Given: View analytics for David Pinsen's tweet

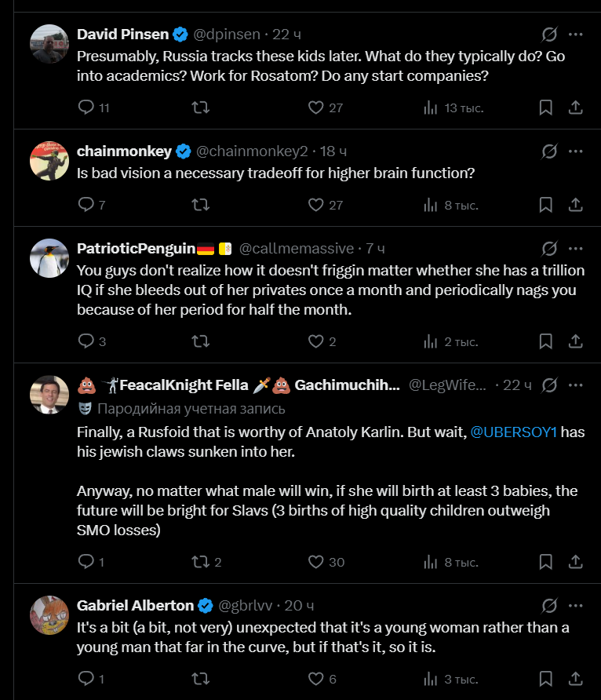Looking at the screenshot, I should coord(453,108).
